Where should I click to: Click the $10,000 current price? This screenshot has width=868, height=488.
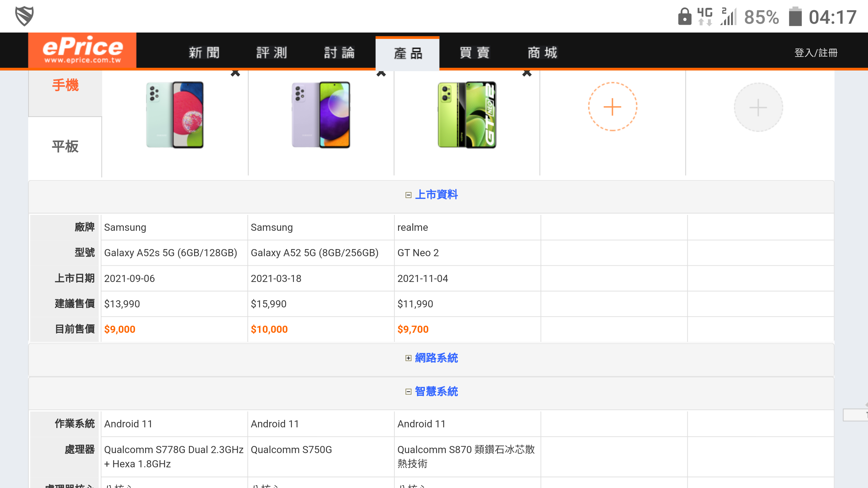269,329
